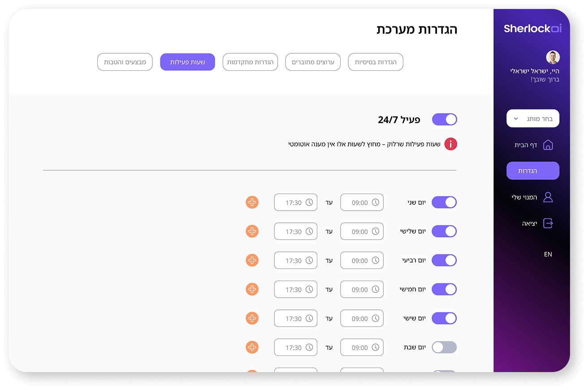Switch to the ערוצים מחוברים tab
This screenshot has width=588, height=390.
(x=313, y=62)
